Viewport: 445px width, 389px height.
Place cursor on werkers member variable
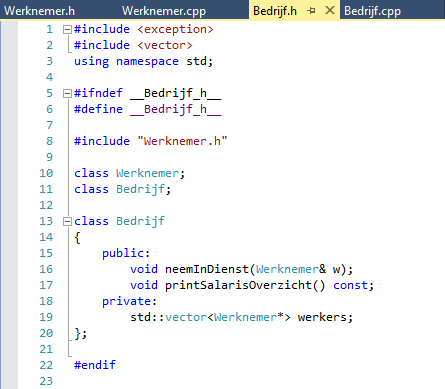[322, 317]
